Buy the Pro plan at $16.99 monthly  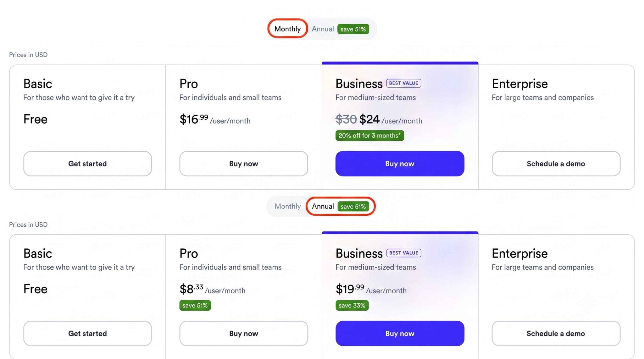(x=243, y=164)
